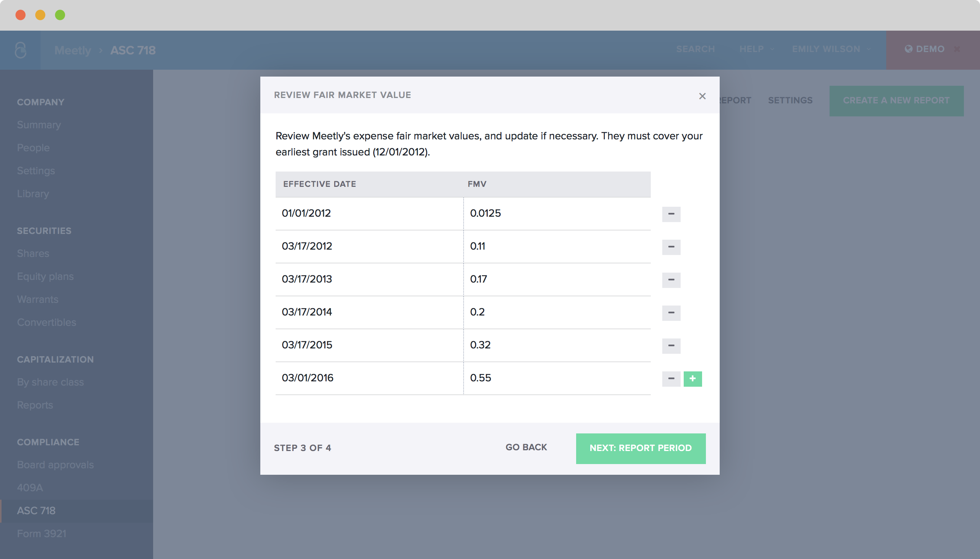Close the Review Fair Market Value dialog

[x=702, y=96]
